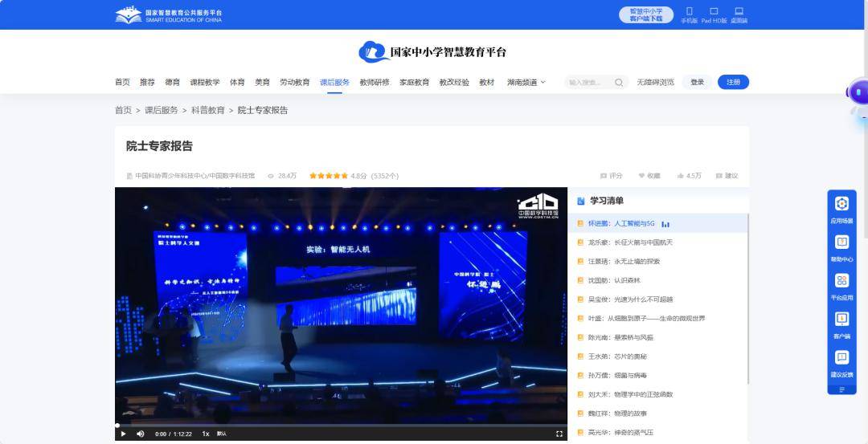868x444 pixels.
Task: Click the video progress bar
Action: point(341,426)
